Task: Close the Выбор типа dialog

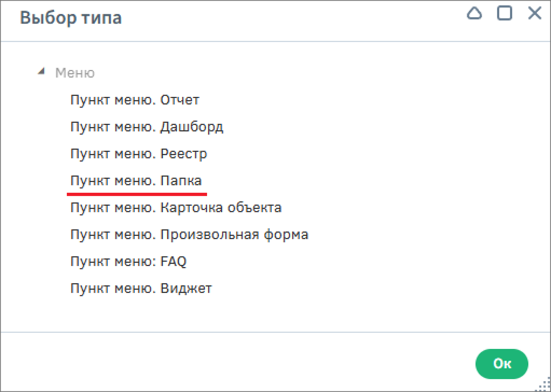Action: pyautogui.click(x=534, y=13)
